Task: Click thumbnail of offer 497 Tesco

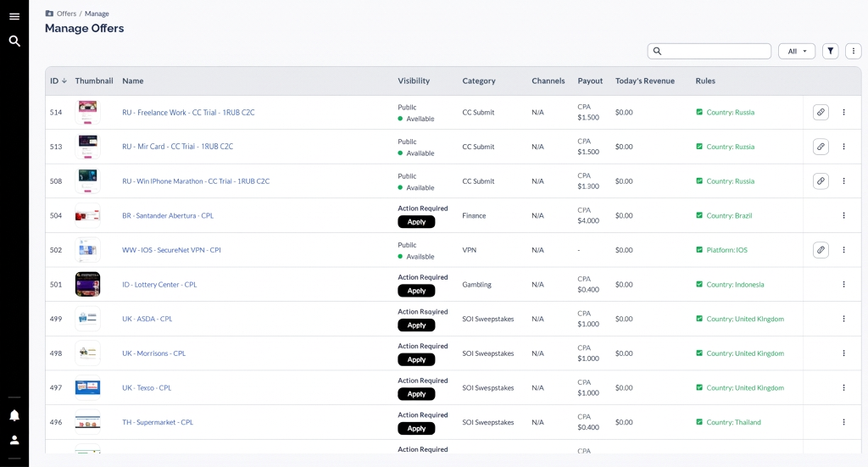Action: tap(87, 388)
